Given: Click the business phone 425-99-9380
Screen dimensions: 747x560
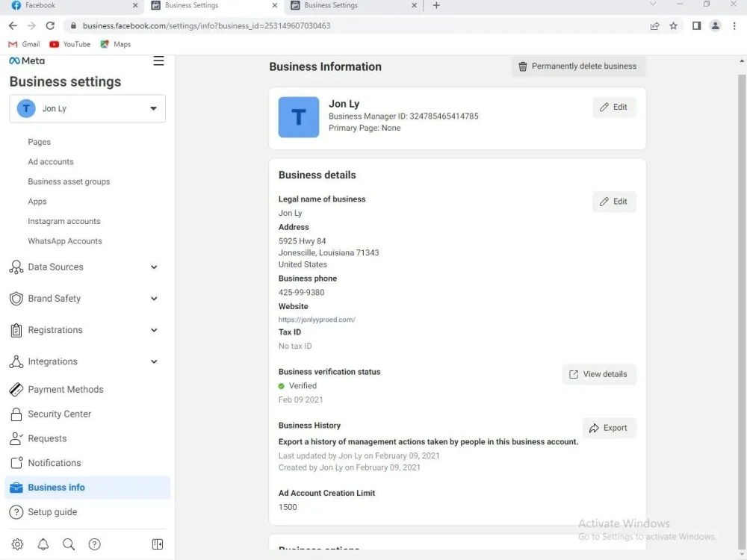Looking at the screenshot, I should point(301,293).
